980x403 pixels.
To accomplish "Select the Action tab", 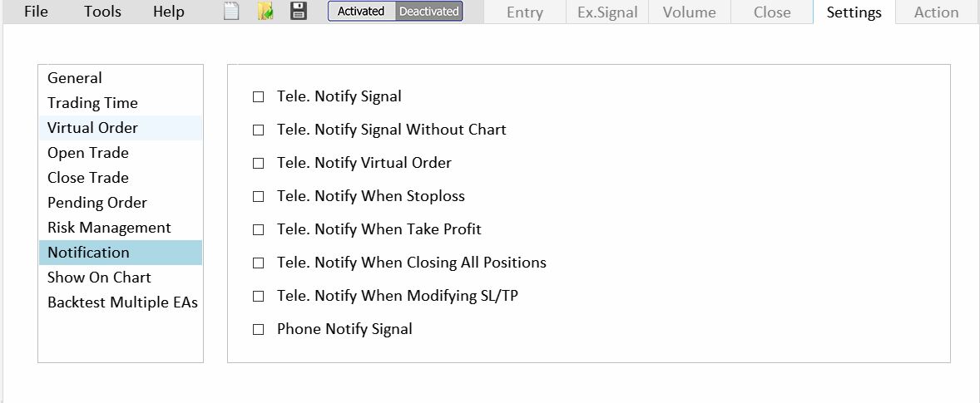I will click(936, 12).
